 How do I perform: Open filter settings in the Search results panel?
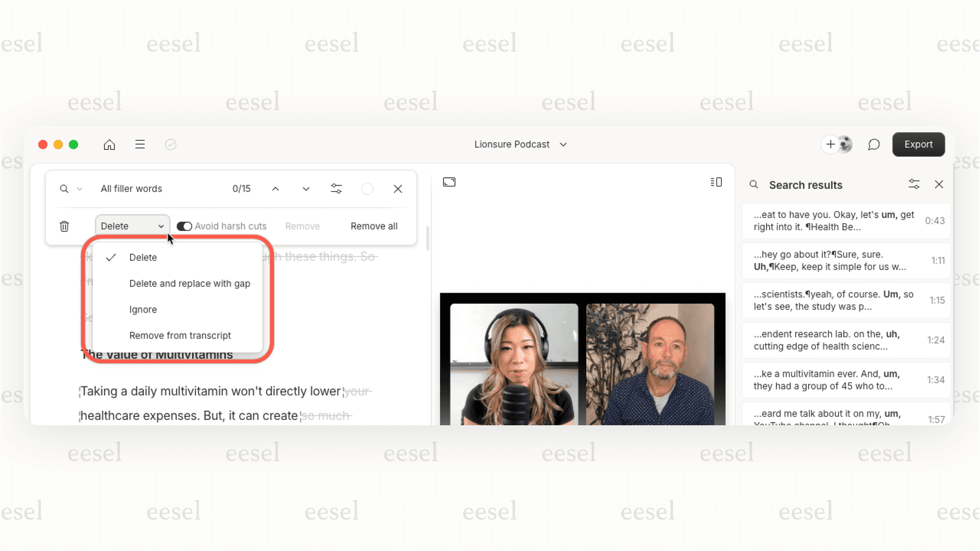coord(914,184)
